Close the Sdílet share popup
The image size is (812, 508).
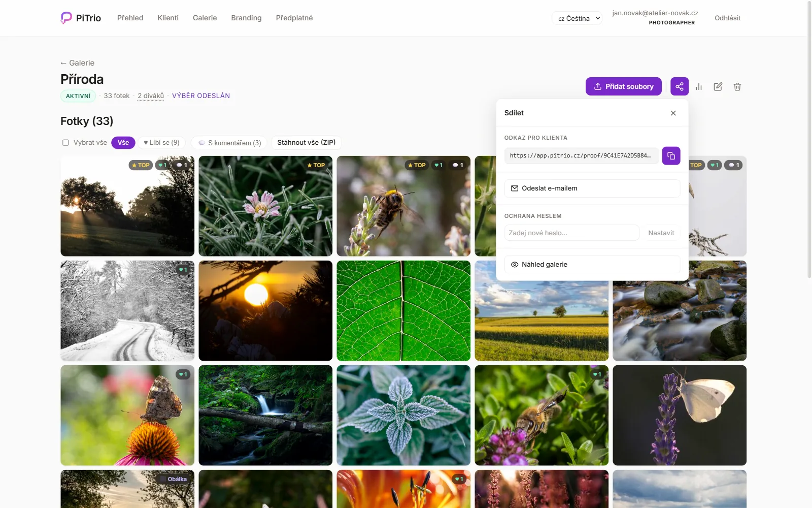point(673,113)
